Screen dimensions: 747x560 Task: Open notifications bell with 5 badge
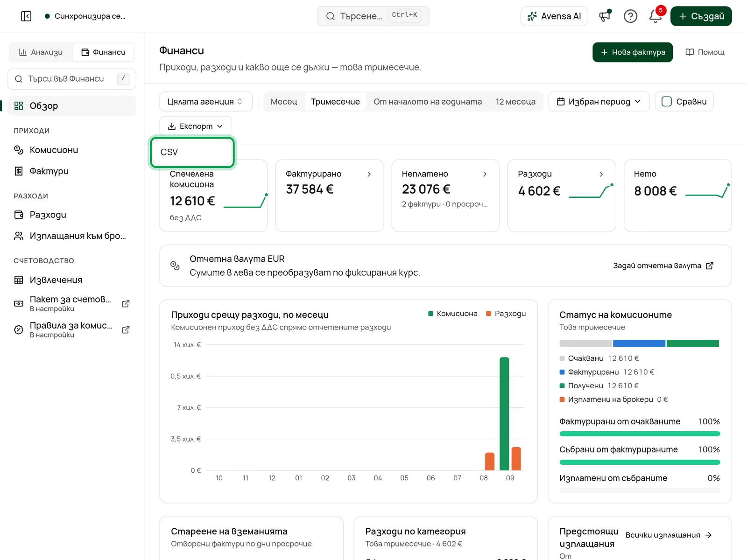click(x=655, y=16)
